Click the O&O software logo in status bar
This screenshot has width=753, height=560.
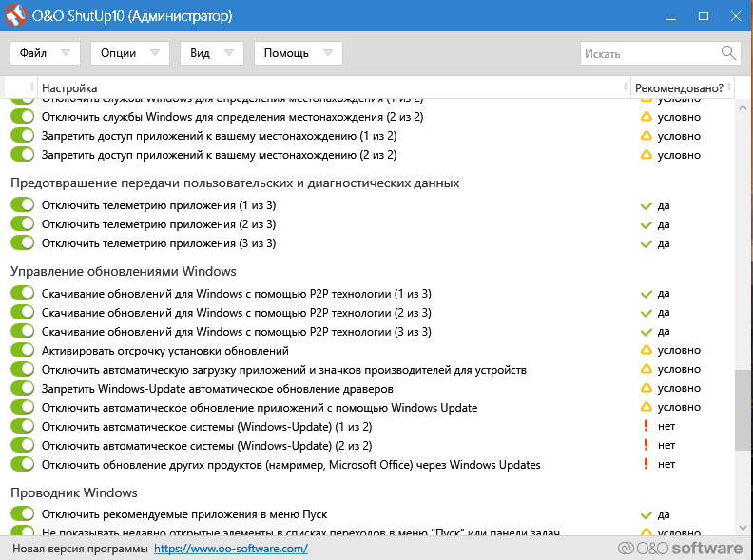point(680,548)
